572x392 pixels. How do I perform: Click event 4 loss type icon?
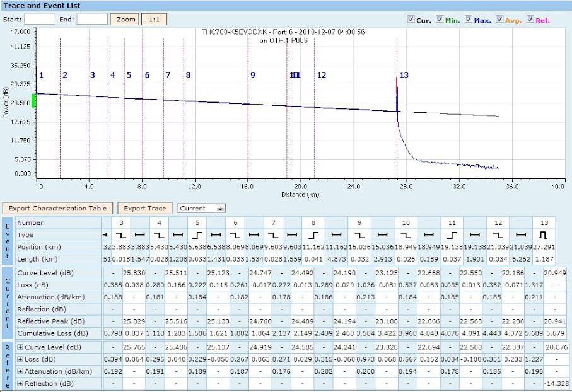click(159, 235)
